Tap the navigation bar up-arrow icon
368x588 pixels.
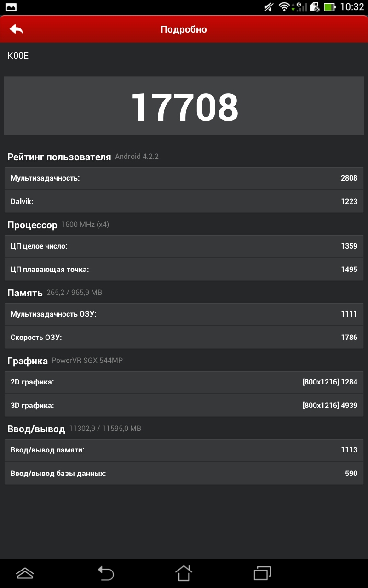[x=25, y=573]
